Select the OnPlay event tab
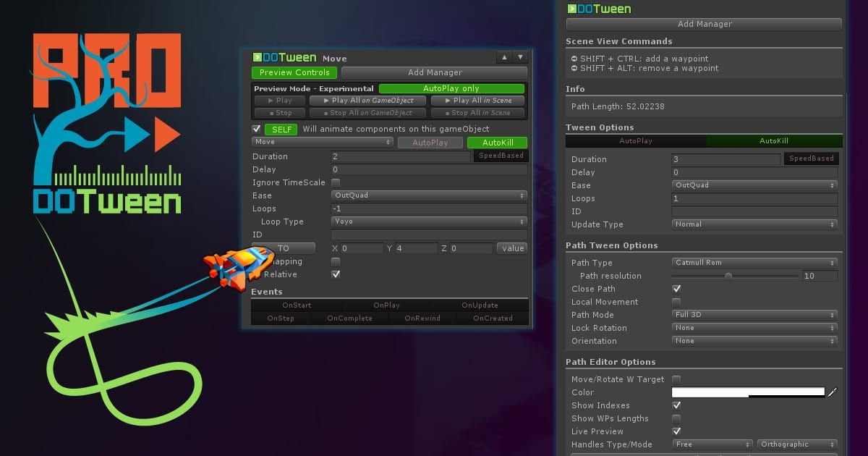Image resolution: width=868 pixels, height=456 pixels. tap(387, 305)
